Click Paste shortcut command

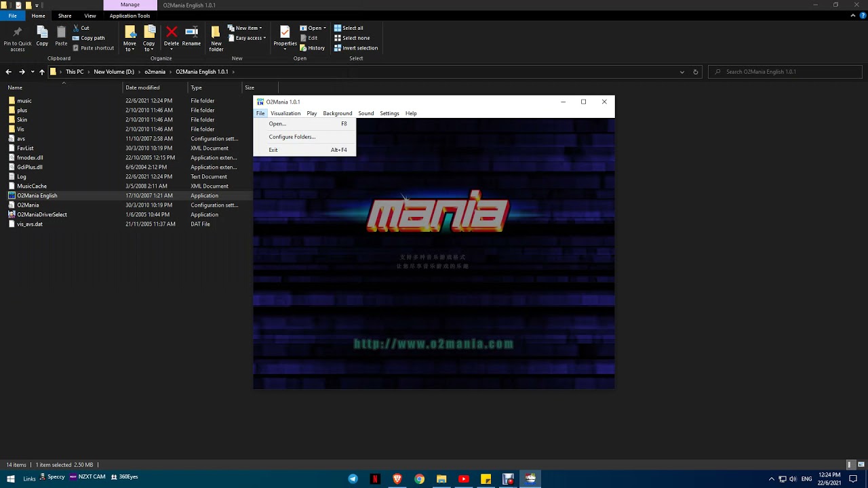[93, 48]
